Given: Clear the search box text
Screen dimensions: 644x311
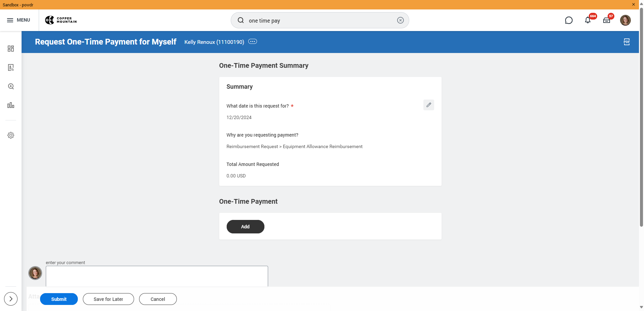Looking at the screenshot, I should click(400, 20).
